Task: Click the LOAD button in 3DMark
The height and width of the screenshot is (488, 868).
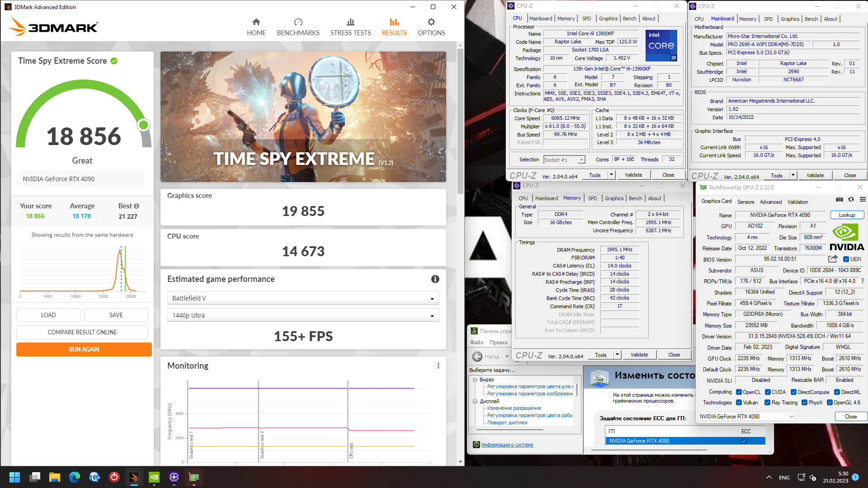Action: [x=48, y=315]
